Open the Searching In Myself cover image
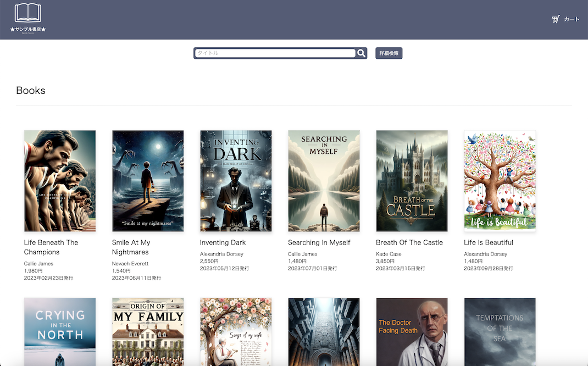Viewport: 588px width, 366px height. 324,181
